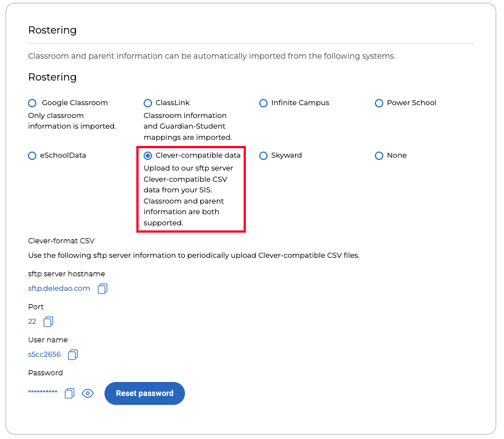Click the Reset password button
This screenshot has height=439, width=504.
145,393
